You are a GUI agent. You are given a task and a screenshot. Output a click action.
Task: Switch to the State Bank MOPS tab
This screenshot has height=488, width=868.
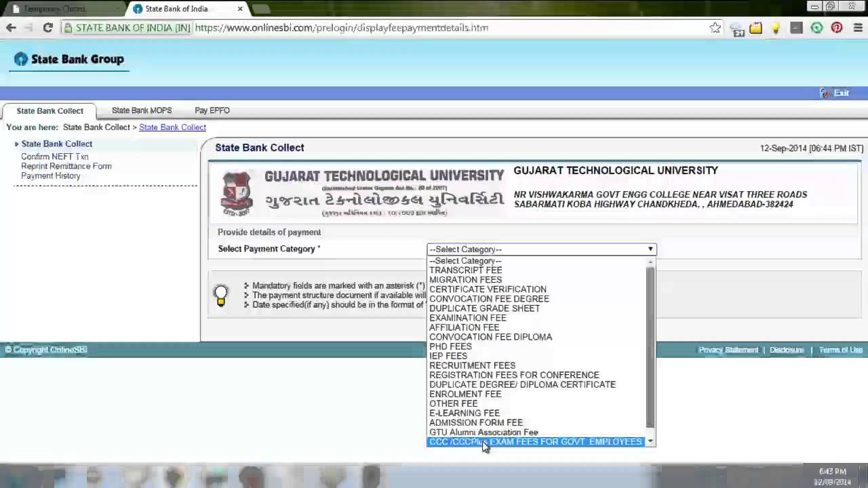pos(142,110)
